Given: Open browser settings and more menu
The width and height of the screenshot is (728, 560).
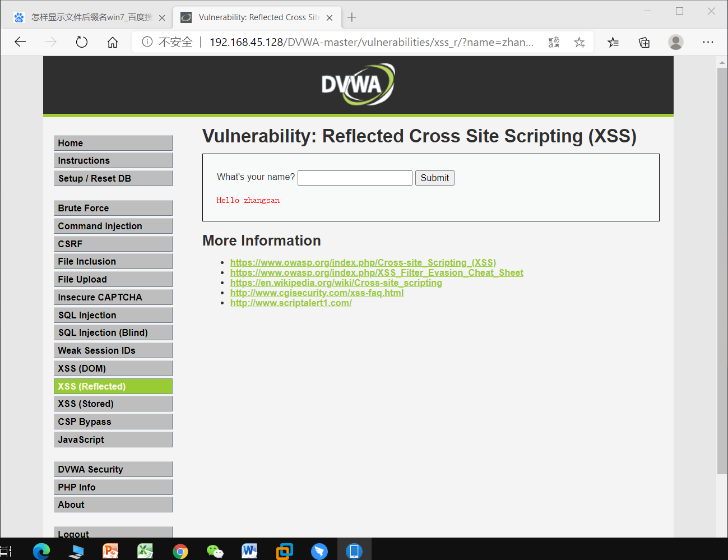Looking at the screenshot, I should click(708, 42).
